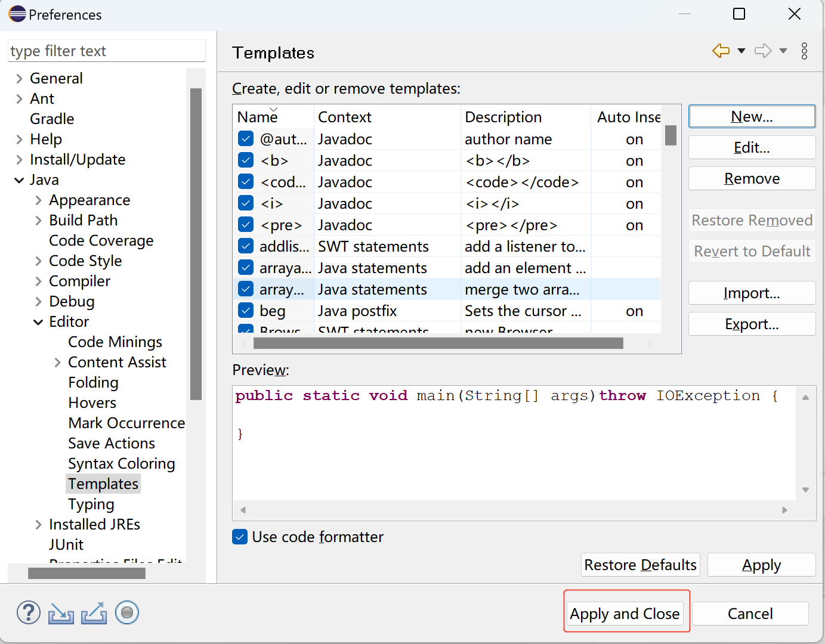The height and width of the screenshot is (644, 825).
Task: Sort templates by the Name column header
Action: tap(273, 117)
